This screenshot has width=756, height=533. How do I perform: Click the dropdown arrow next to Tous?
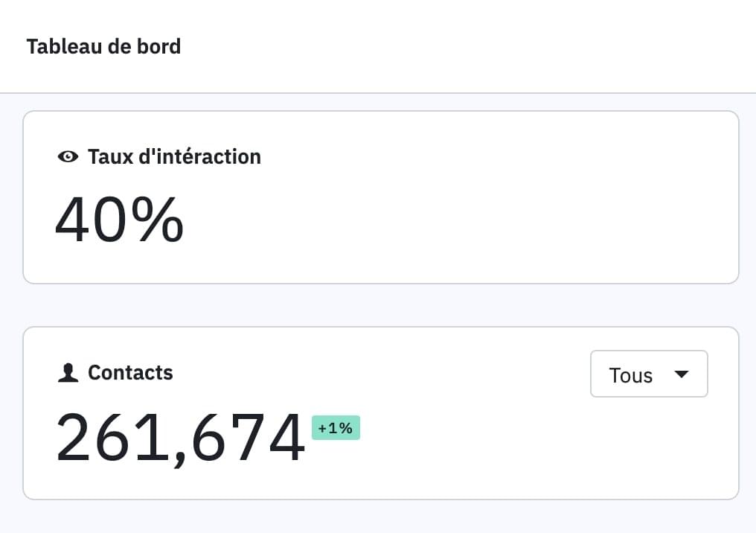(x=682, y=374)
